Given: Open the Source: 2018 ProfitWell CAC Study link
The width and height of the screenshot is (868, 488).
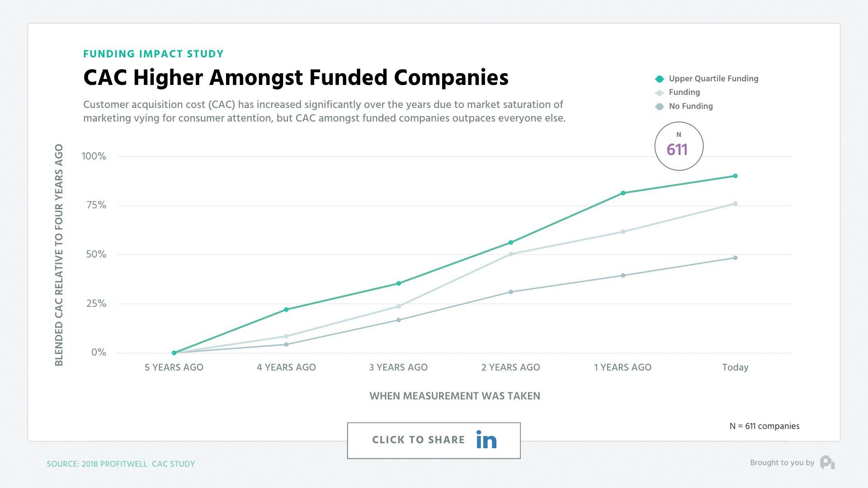Looking at the screenshot, I should coord(121,464).
